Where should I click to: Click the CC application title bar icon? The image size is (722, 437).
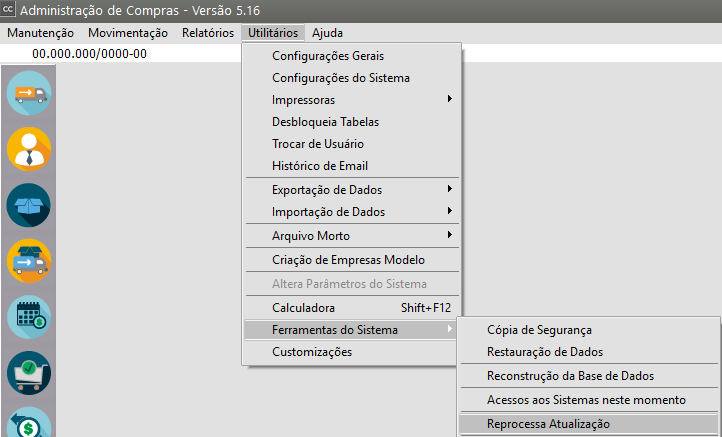9,11
